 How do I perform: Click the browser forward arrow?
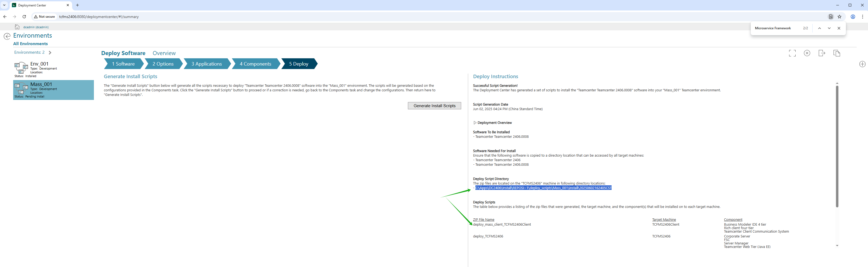15,16
